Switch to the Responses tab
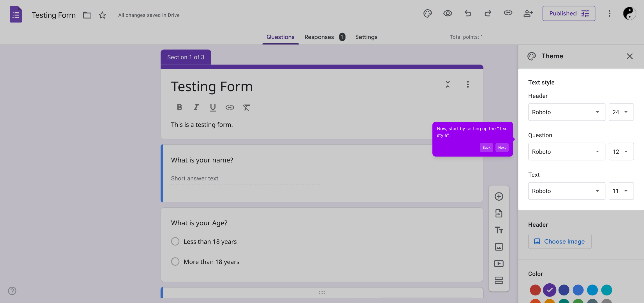Image resolution: width=644 pixels, height=303 pixels. (x=319, y=37)
